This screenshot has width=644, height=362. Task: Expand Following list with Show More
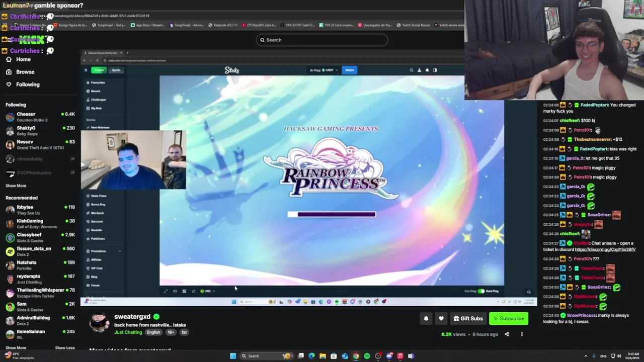click(x=16, y=186)
